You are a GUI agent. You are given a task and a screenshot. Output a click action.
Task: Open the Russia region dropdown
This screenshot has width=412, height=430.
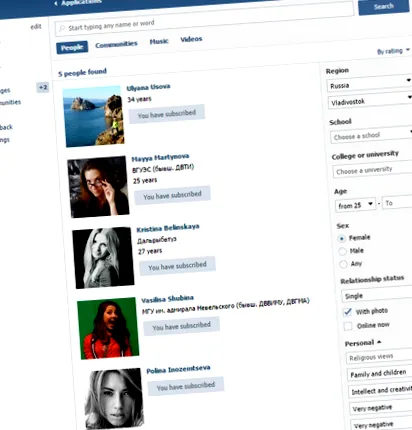pos(369,83)
